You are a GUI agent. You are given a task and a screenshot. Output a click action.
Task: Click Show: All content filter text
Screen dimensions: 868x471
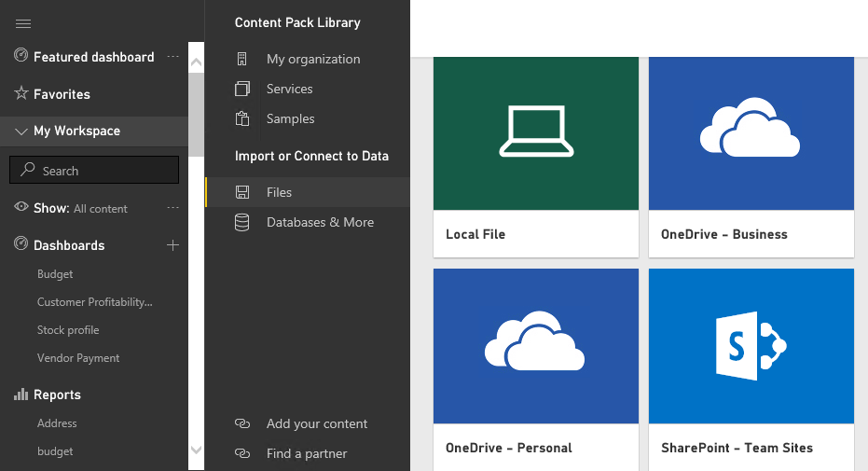pos(80,208)
